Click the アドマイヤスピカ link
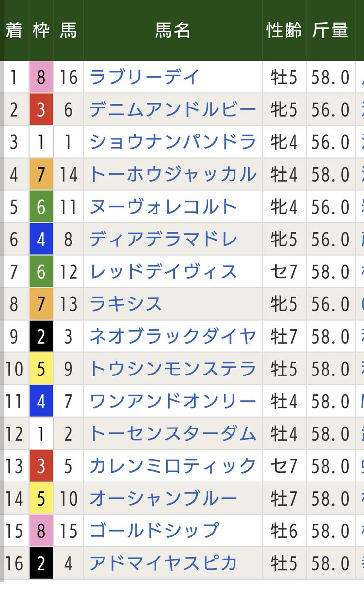 point(163,563)
